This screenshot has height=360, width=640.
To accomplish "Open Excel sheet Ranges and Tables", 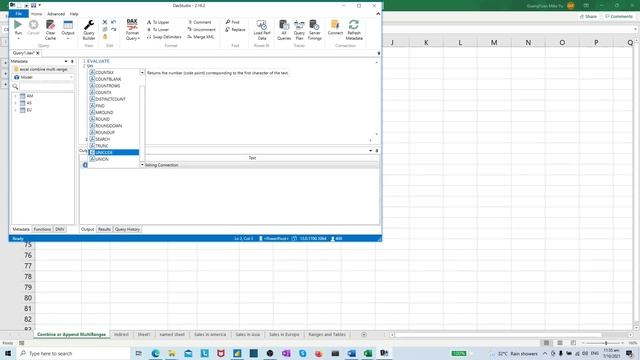I will click(327, 334).
